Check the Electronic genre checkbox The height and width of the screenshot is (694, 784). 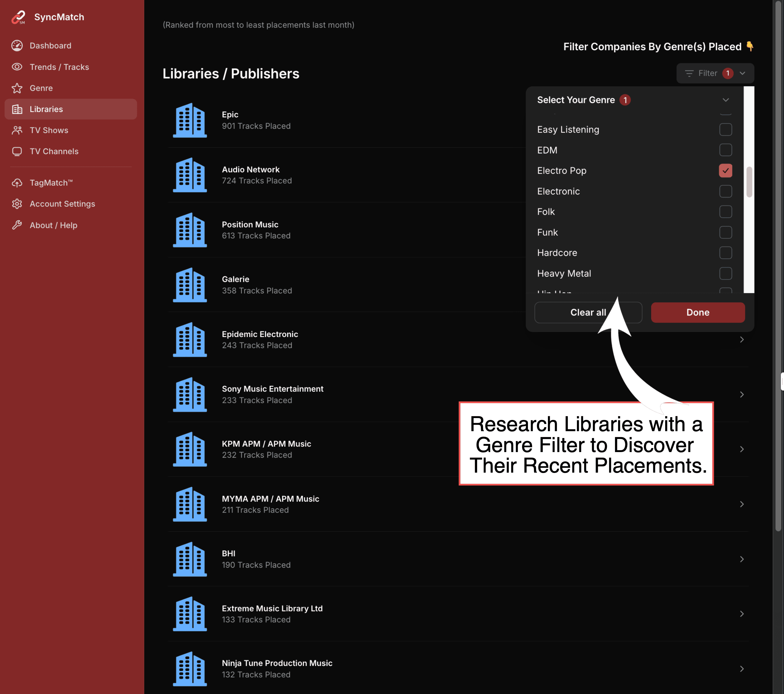[726, 191]
